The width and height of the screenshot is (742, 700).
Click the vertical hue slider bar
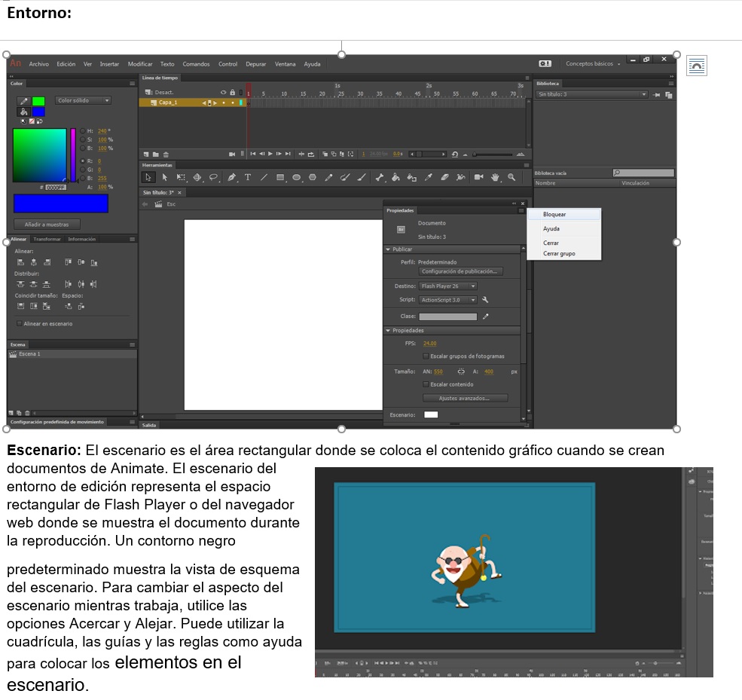click(73, 154)
